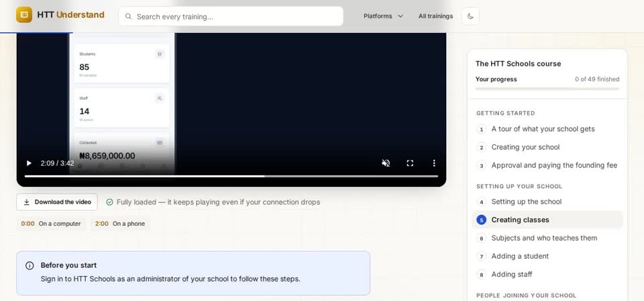Viewport: 644px width, 301px height.
Task: Click the HTT Understand logo icon
Action: click(x=24, y=15)
